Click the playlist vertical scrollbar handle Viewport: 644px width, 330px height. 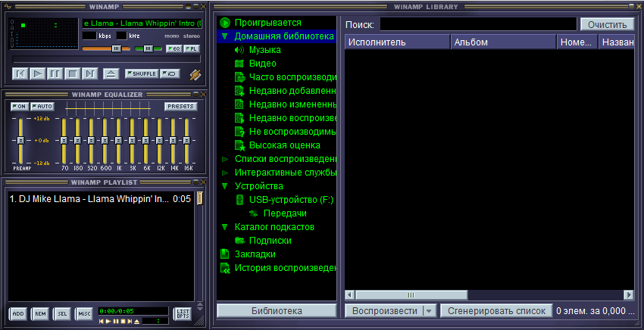tap(199, 198)
